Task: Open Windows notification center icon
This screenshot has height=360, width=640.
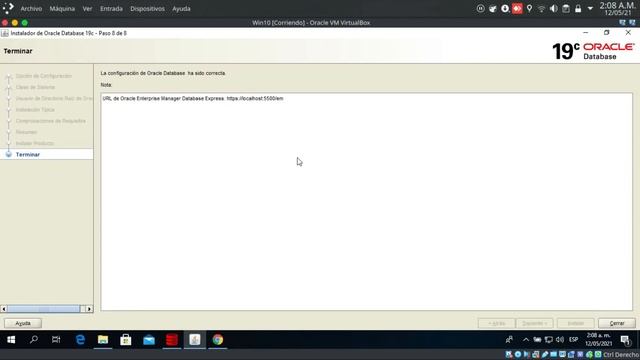Action: pyautogui.click(x=625, y=340)
